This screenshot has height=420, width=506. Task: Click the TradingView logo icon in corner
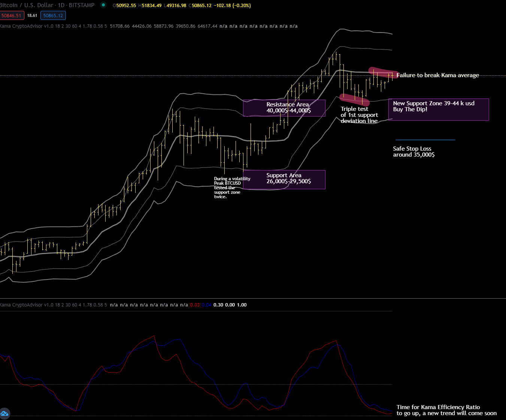[x=4, y=413]
